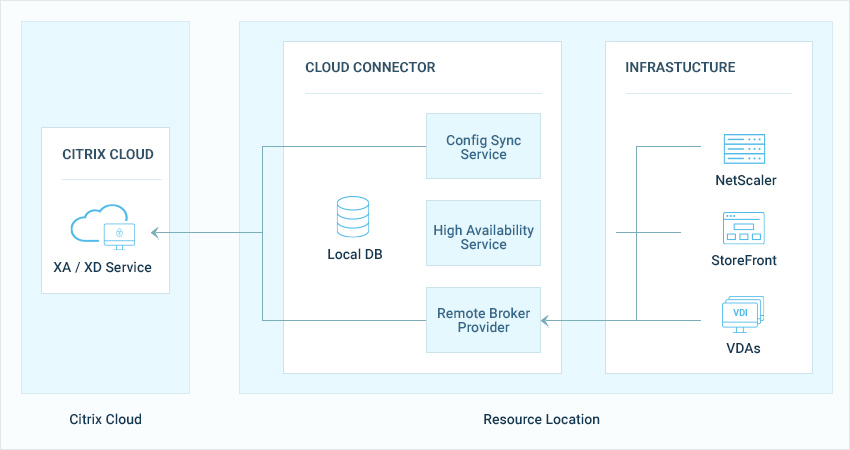
Task: Click the Resource Location caption
Action: (x=542, y=419)
